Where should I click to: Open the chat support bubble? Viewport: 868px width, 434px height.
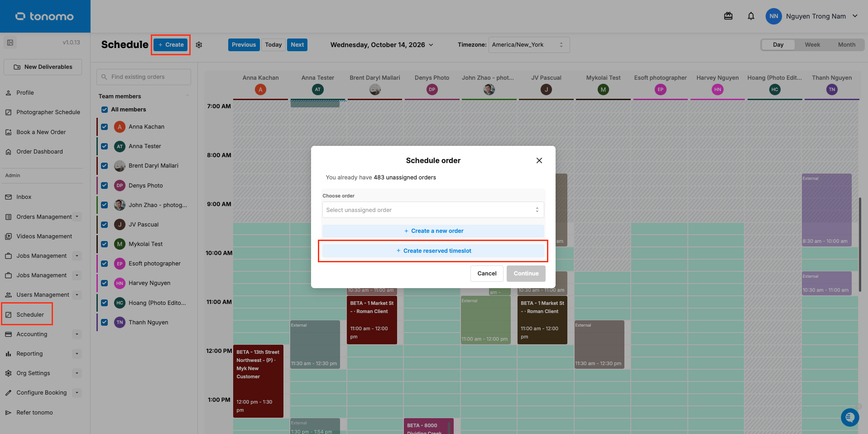click(849, 417)
